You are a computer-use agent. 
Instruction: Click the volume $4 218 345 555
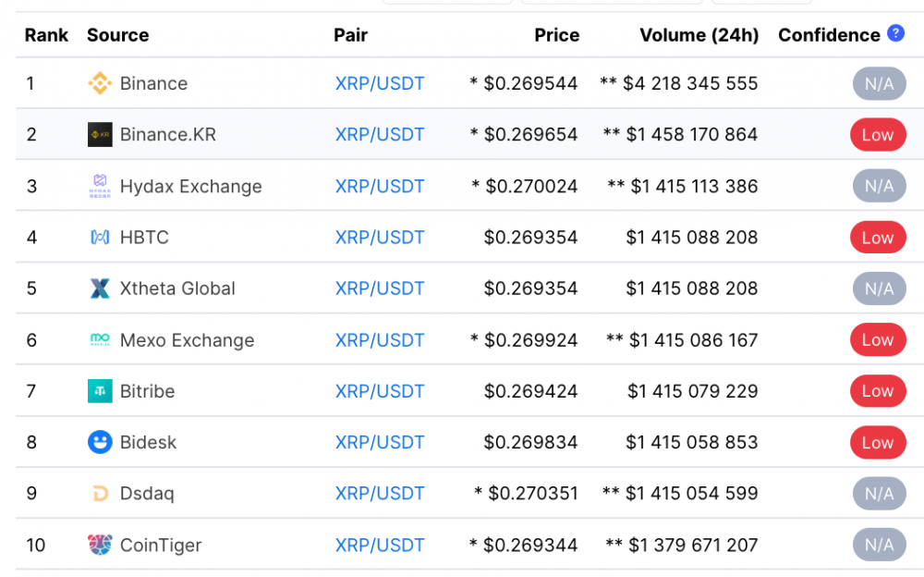click(x=690, y=83)
